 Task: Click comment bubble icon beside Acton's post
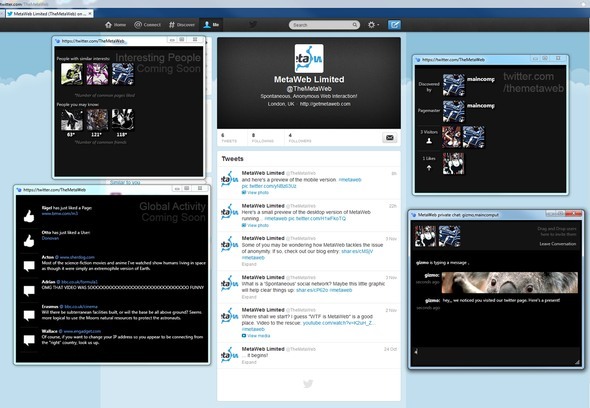coord(29,266)
